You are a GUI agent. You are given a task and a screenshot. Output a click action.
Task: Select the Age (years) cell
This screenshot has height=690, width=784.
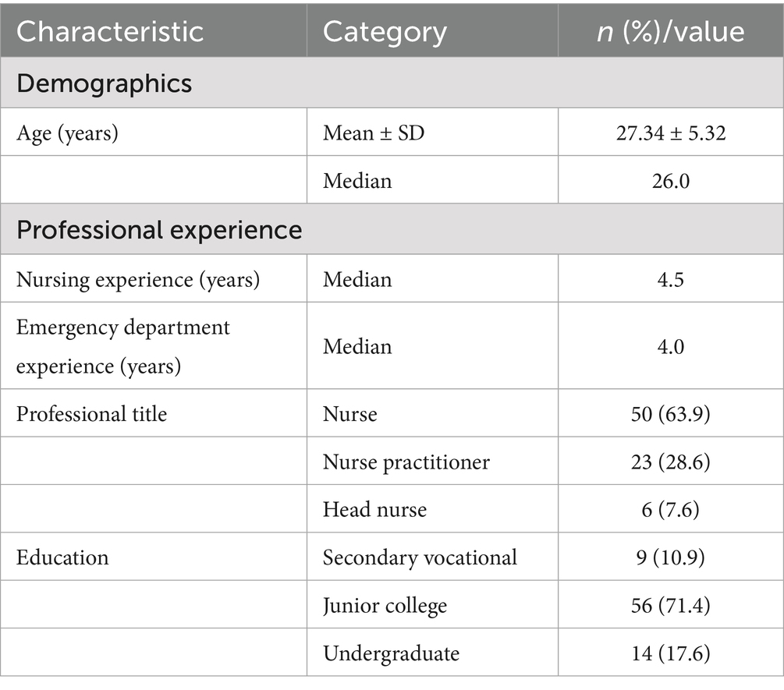point(67,133)
